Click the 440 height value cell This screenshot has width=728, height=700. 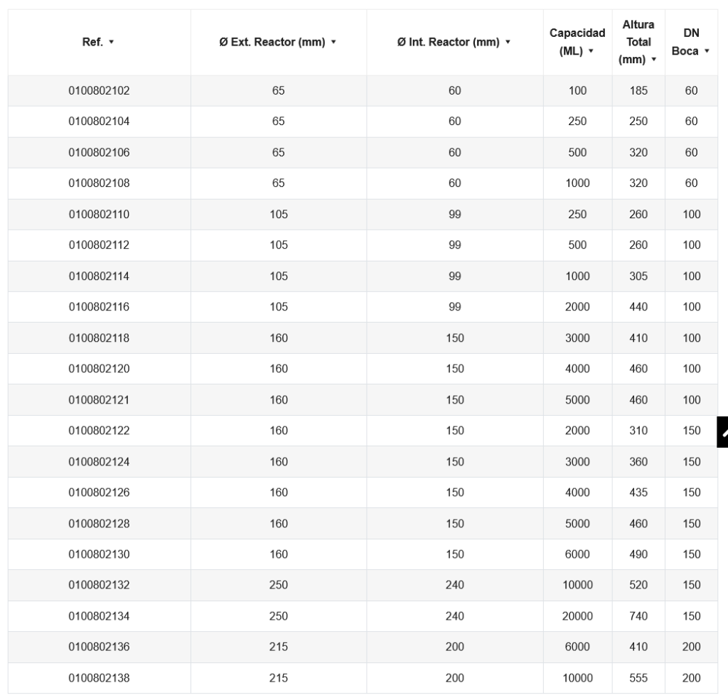pos(638,307)
